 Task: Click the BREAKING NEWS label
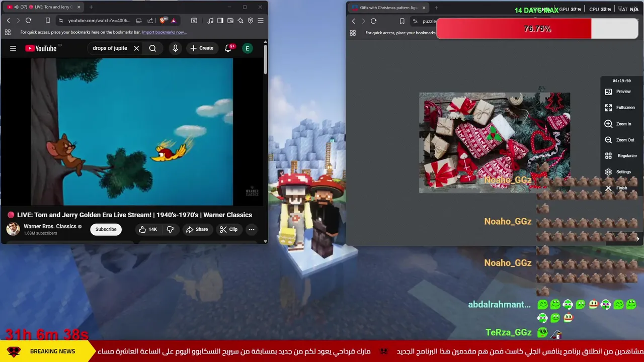[52, 351]
